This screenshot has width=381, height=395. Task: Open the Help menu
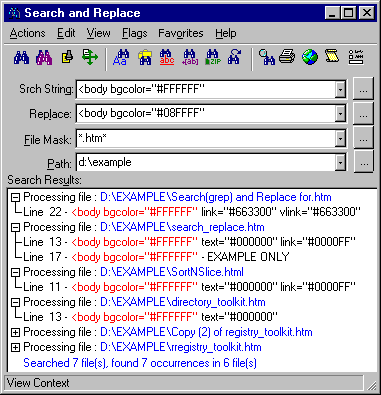(x=226, y=33)
